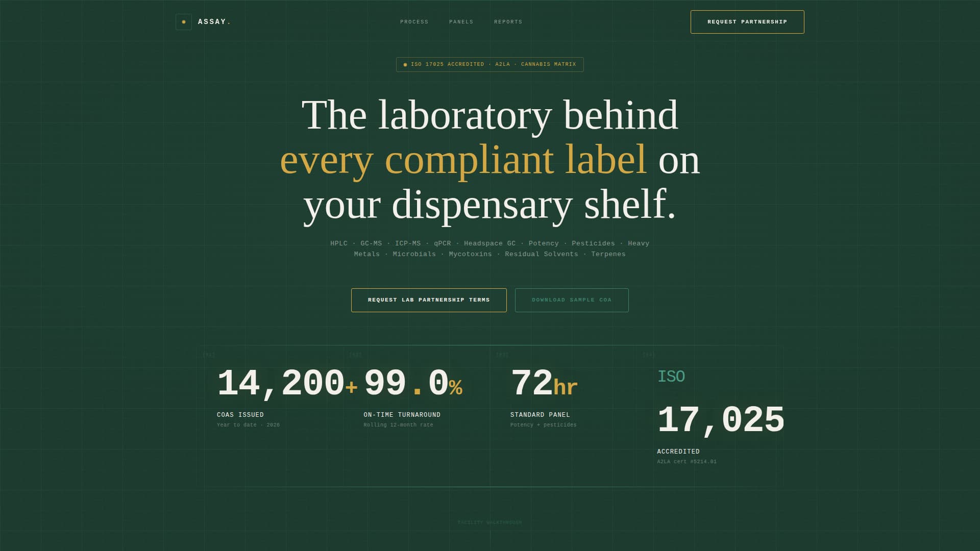Click DOWNLOAD SAMPLE COA
The image size is (980, 551).
coord(572,300)
